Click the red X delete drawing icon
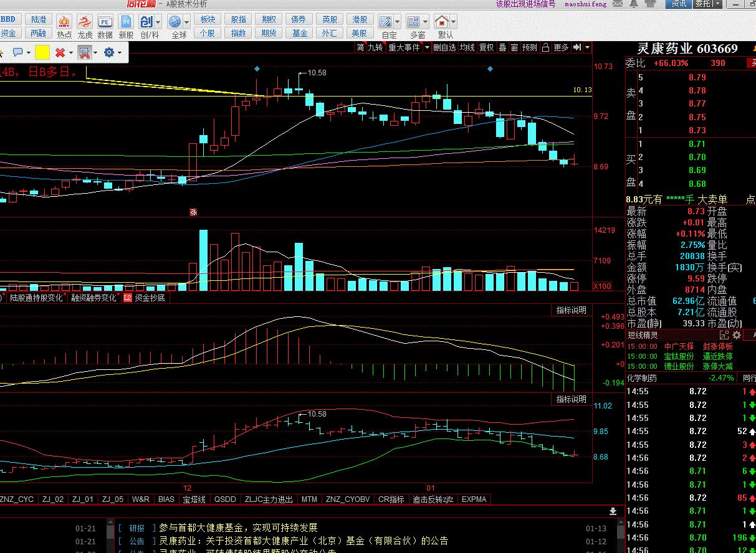The width and height of the screenshot is (756, 553). [x=60, y=52]
